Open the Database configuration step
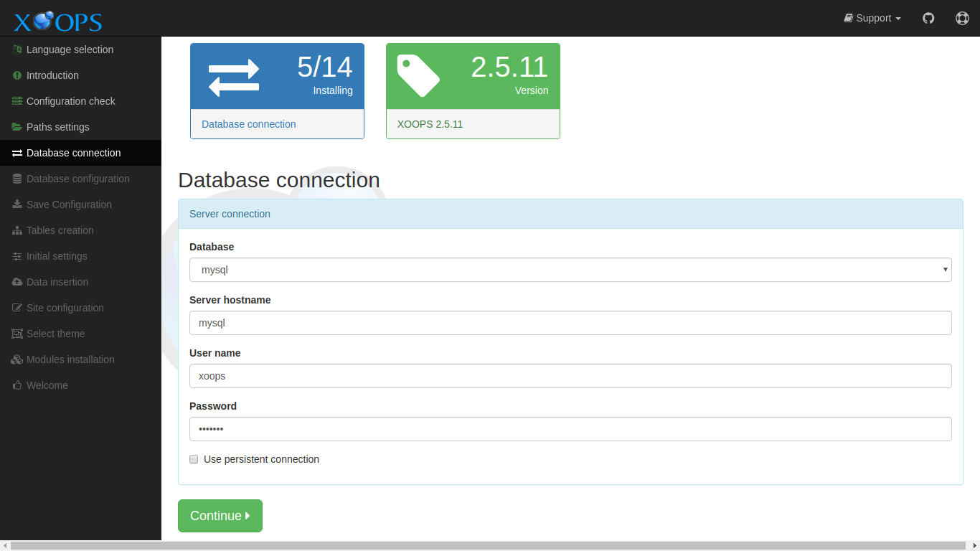This screenshot has height=551, width=980. [77, 179]
